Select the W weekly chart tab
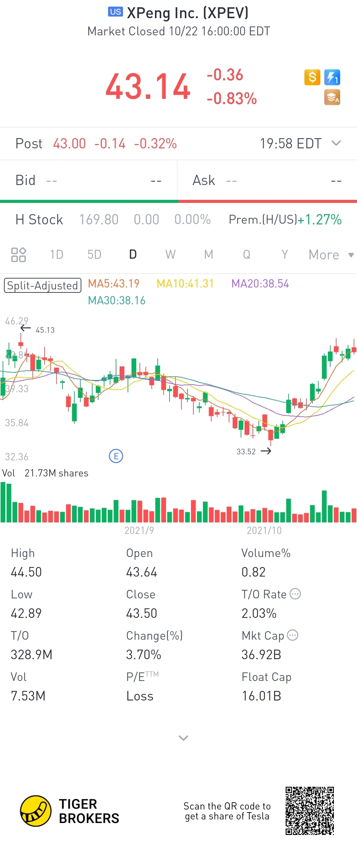Screen dimensions: 357x868 point(171,254)
